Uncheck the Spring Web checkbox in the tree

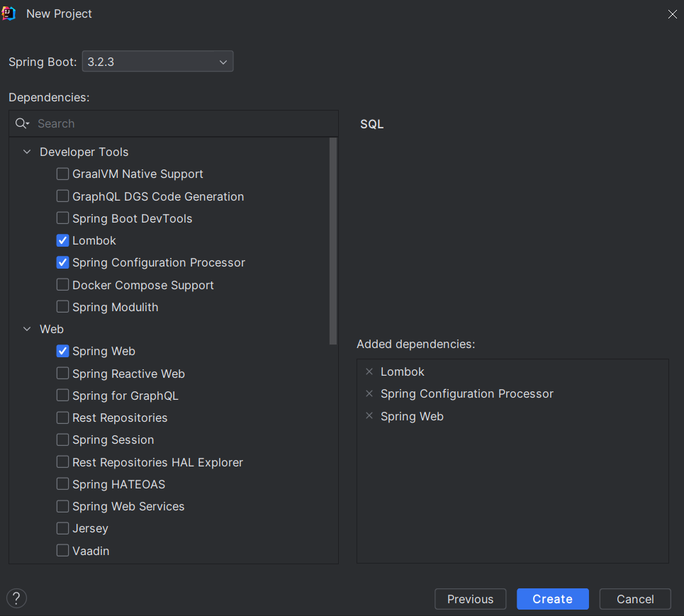[63, 351]
